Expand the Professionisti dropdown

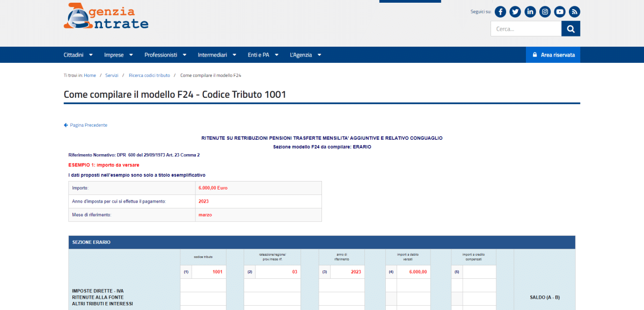[165, 55]
